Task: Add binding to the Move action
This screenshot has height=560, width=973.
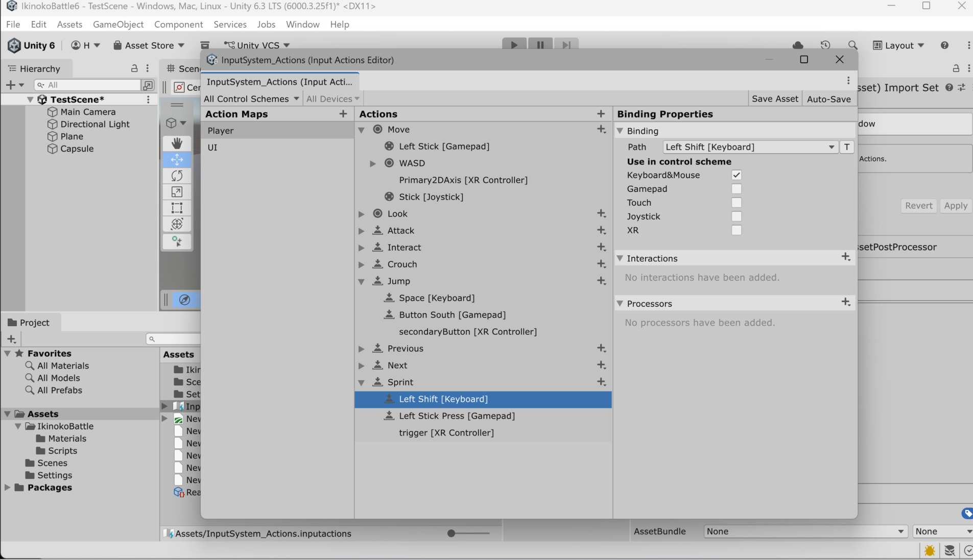Action: [x=602, y=130]
